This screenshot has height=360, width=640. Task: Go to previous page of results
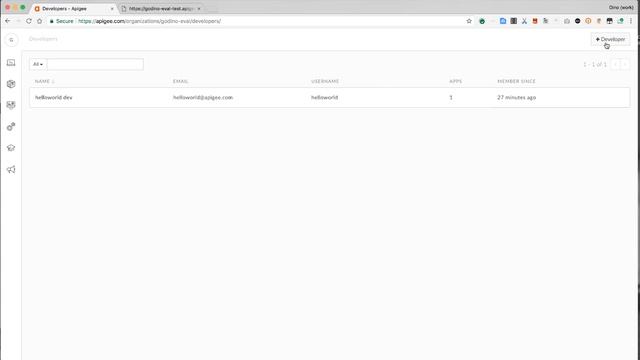pos(616,64)
